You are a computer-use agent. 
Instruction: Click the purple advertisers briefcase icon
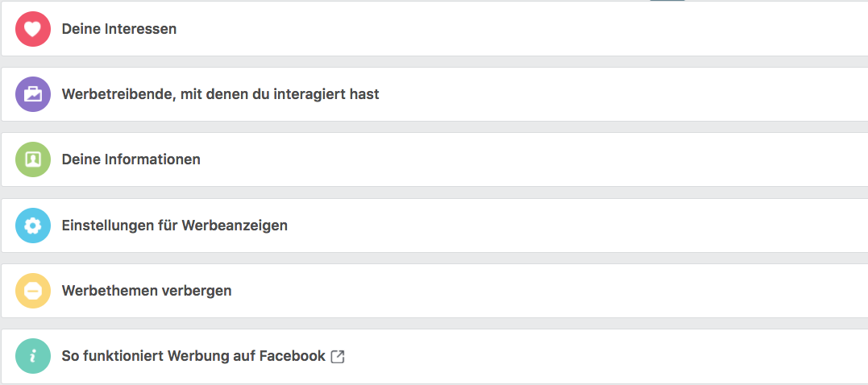pyautogui.click(x=32, y=94)
